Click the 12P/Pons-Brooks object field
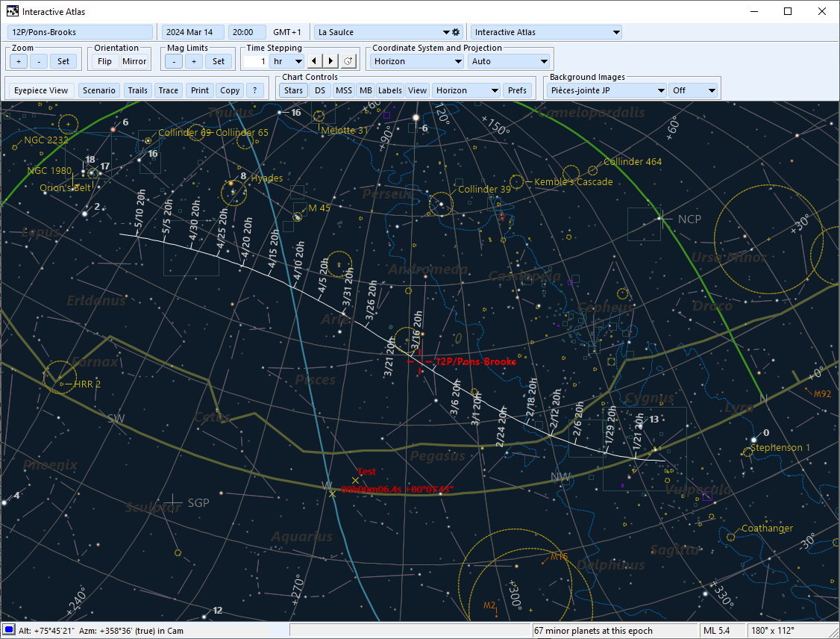The height and width of the screenshot is (639, 840). click(x=81, y=32)
